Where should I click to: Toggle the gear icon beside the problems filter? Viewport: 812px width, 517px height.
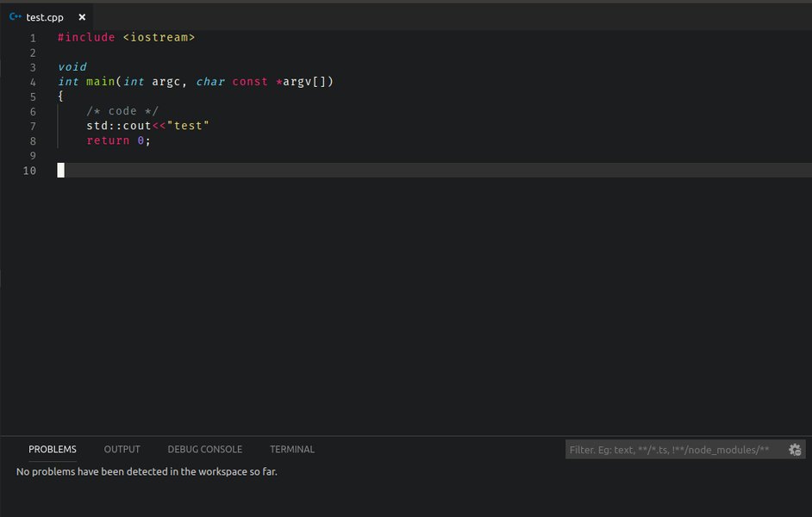pos(795,450)
